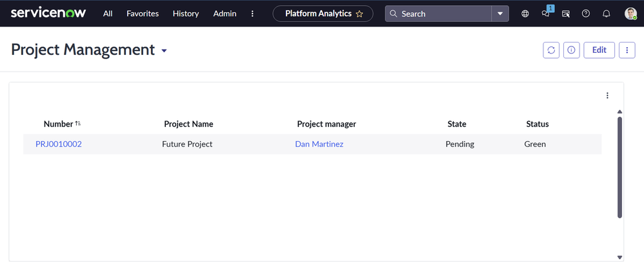The width and height of the screenshot is (644, 267).
Task: Open the header more-menus kebab icon
Action: (252, 14)
